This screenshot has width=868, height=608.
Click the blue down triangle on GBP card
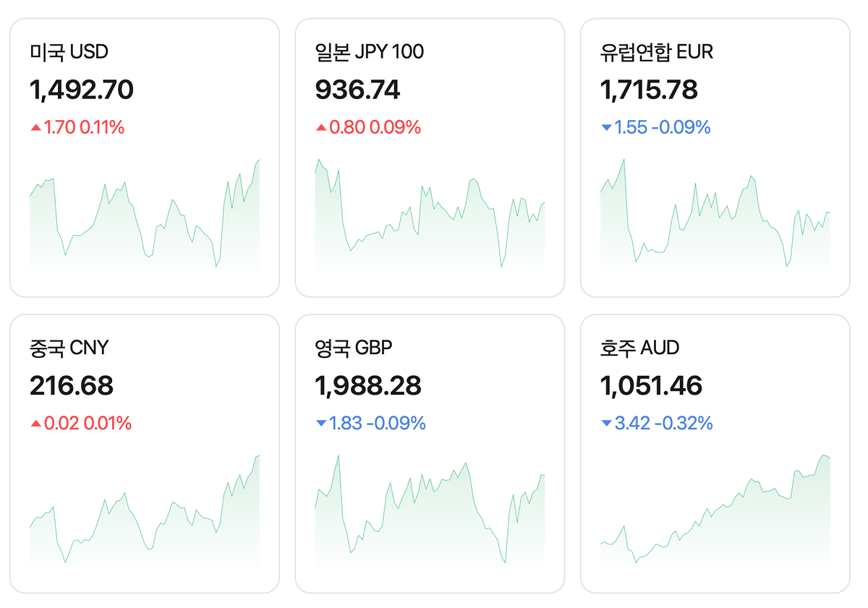tap(321, 424)
